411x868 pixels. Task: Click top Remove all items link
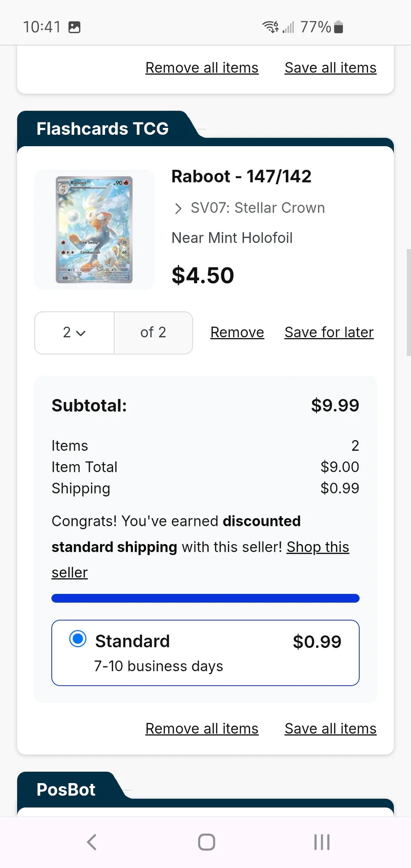[202, 68]
